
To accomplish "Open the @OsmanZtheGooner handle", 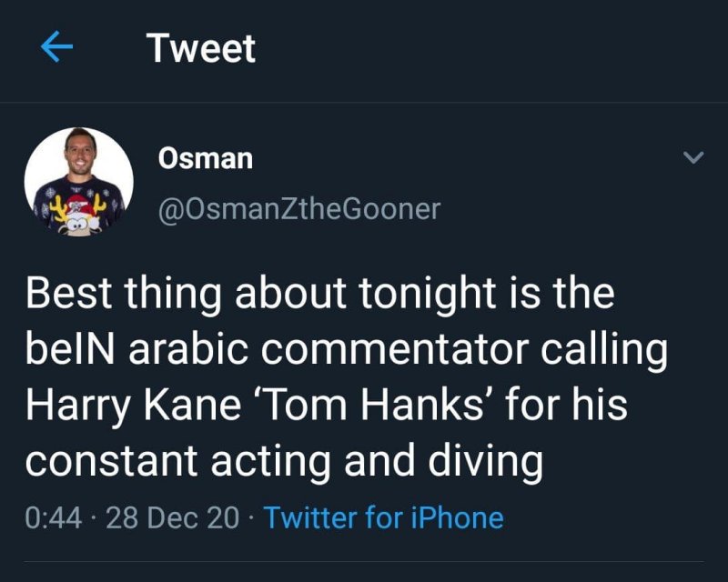I will 299,209.
